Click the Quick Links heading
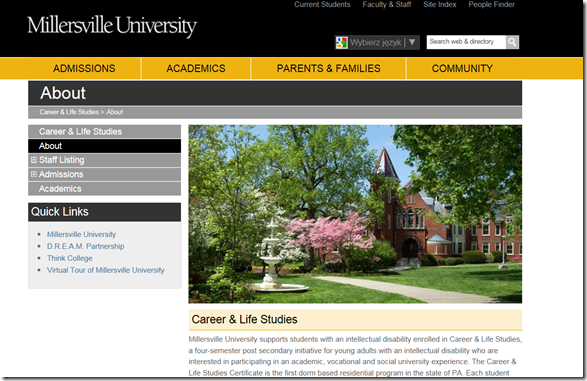The image size is (587, 381). pyautogui.click(x=60, y=212)
